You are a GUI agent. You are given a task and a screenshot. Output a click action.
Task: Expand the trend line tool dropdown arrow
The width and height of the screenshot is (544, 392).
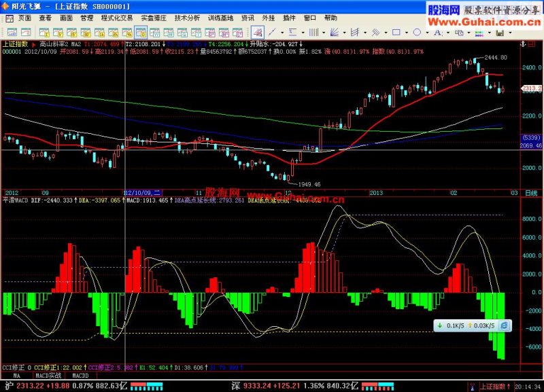pos(282,33)
